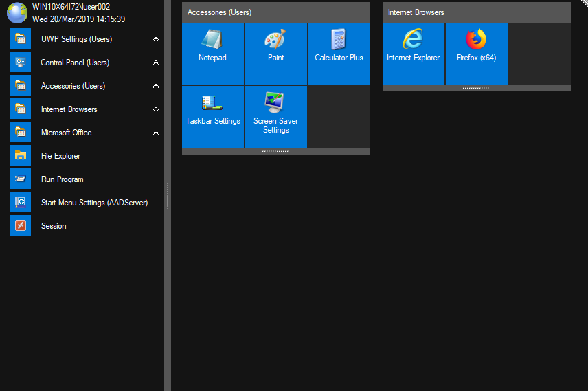Click the Accessories group bottom resize grip
The image size is (588, 391).
click(x=275, y=151)
